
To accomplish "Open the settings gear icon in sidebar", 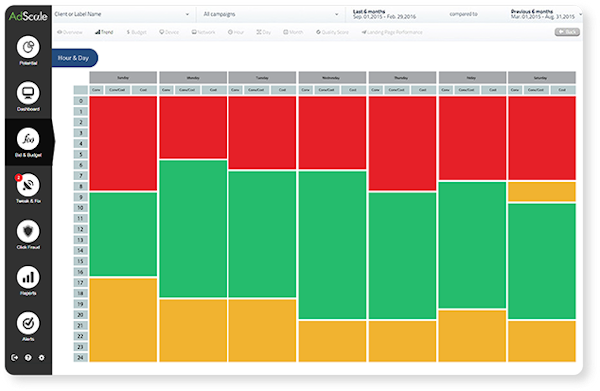I will 41,357.
